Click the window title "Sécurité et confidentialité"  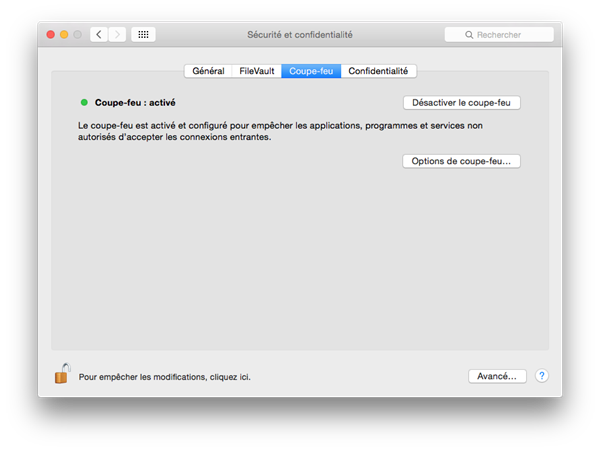pos(300,35)
